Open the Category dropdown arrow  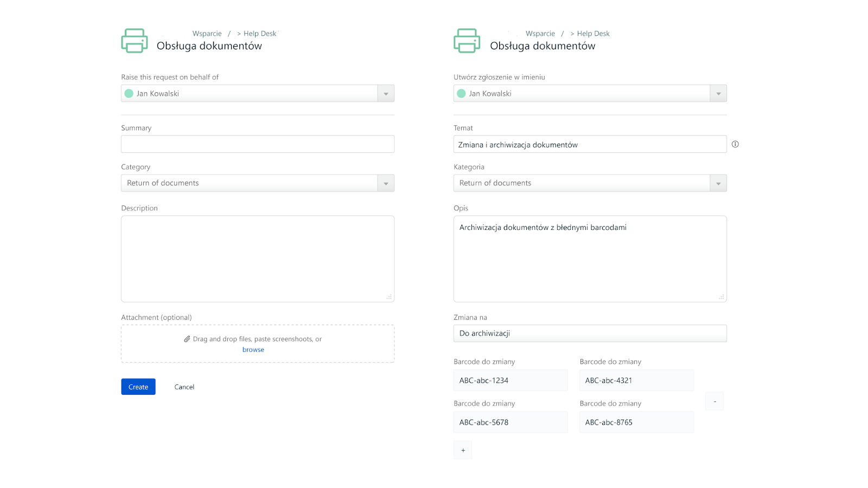click(x=386, y=183)
